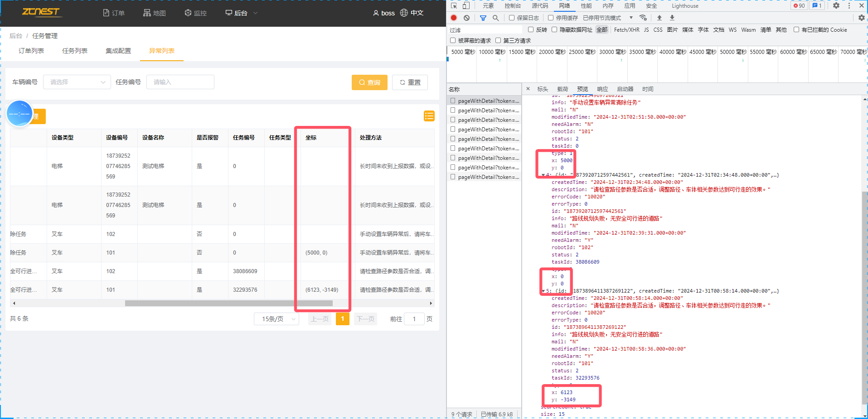Viewport: 868px width, 419px height.
Task: Go to 下一页 next page
Action: 366,319
